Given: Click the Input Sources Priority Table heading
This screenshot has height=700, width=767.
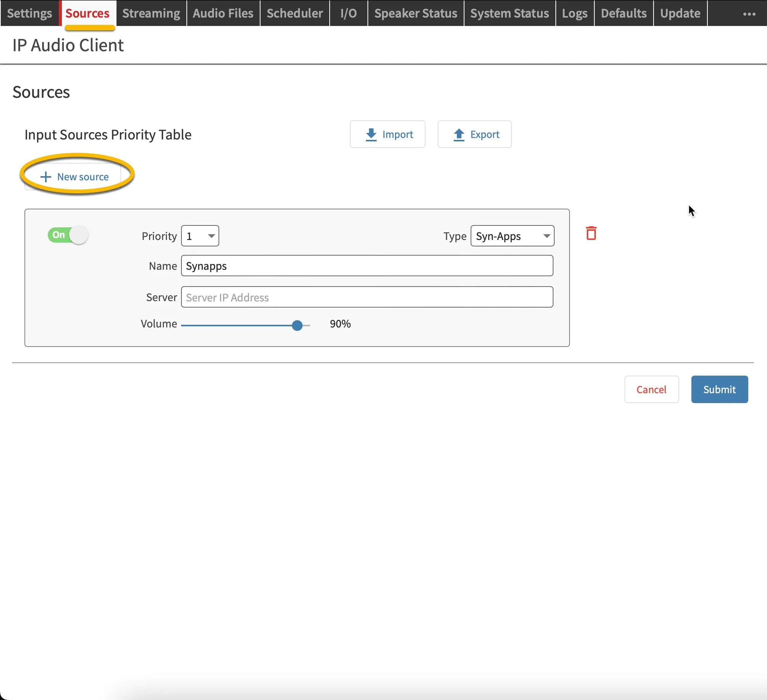Looking at the screenshot, I should coord(108,134).
